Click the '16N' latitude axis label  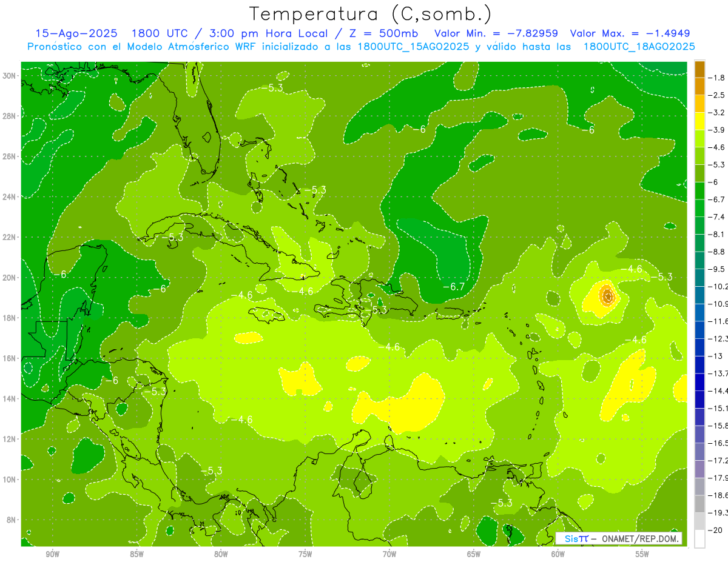pos(10,358)
